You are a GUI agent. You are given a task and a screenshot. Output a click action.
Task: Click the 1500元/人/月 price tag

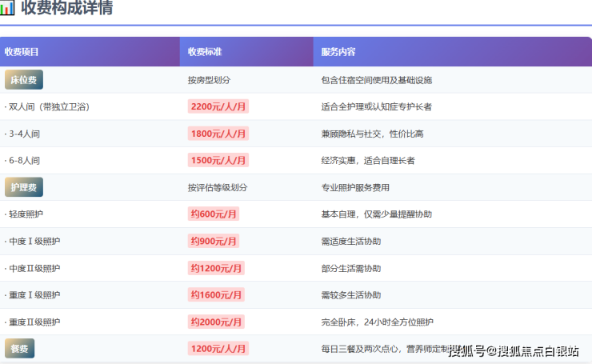point(218,160)
